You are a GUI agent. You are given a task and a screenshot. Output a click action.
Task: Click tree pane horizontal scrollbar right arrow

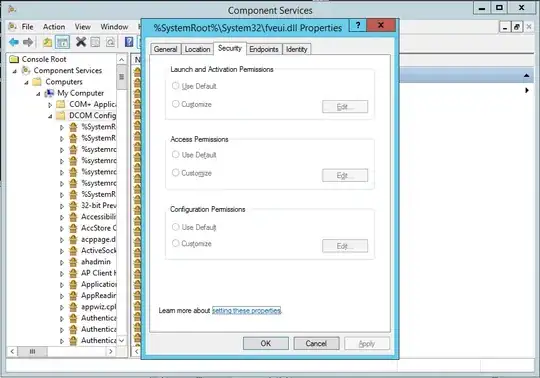pyautogui.click(x=111, y=351)
